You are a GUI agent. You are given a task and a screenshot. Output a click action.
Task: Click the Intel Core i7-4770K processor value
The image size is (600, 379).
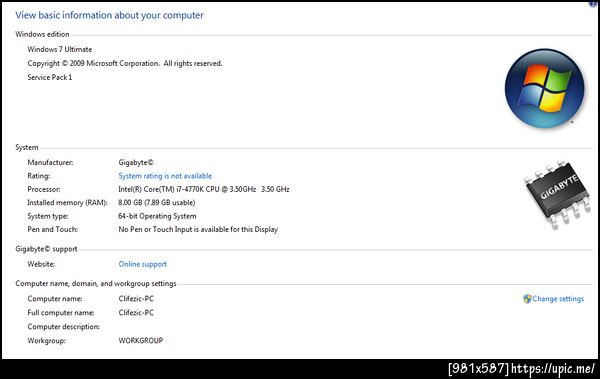pos(204,189)
